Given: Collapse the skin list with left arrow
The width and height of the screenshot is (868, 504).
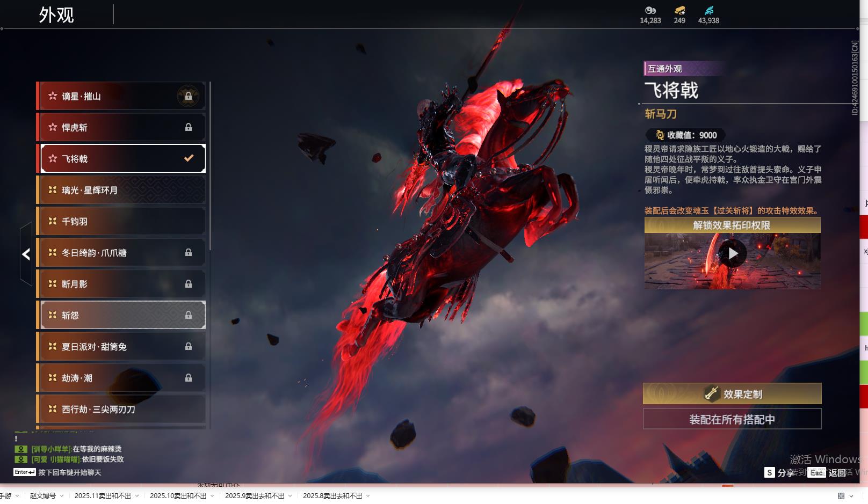Looking at the screenshot, I should click(x=26, y=254).
